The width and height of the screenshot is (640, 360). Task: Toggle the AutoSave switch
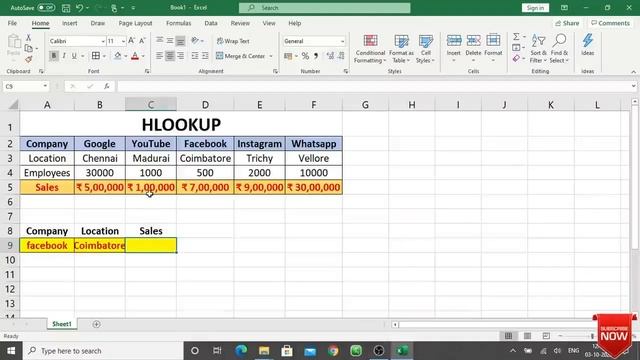click(x=46, y=8)
